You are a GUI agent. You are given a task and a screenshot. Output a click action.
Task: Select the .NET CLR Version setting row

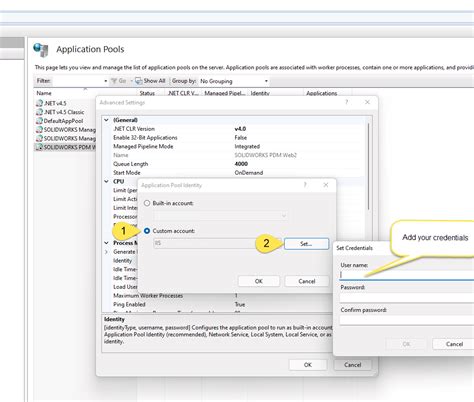pos(237,129)
